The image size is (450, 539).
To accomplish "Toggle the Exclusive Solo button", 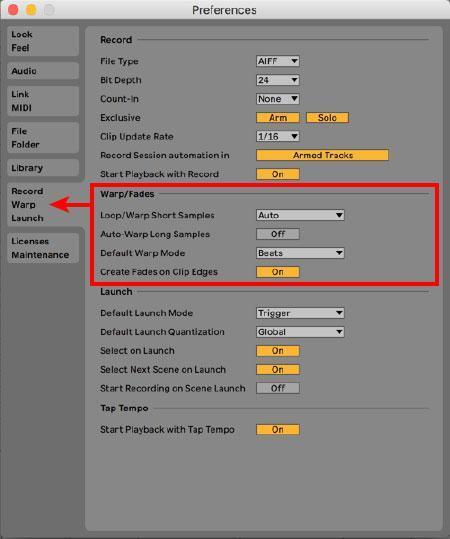I will tap(327, 118).
